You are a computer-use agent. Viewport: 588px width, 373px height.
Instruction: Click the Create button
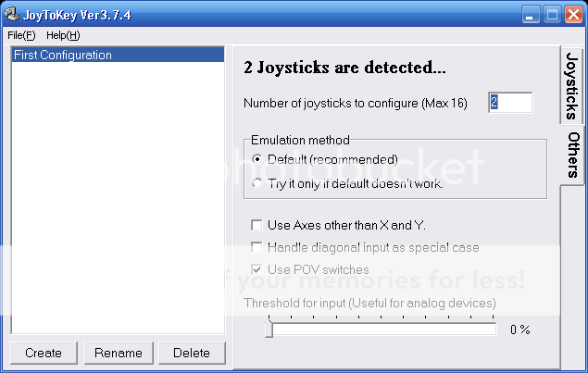point(44,353)
